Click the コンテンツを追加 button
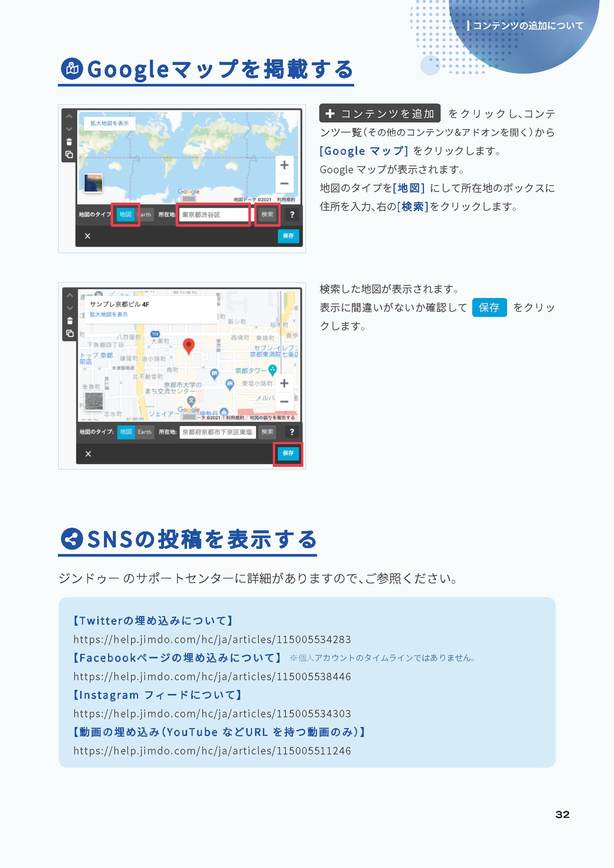 coord(380,114)
